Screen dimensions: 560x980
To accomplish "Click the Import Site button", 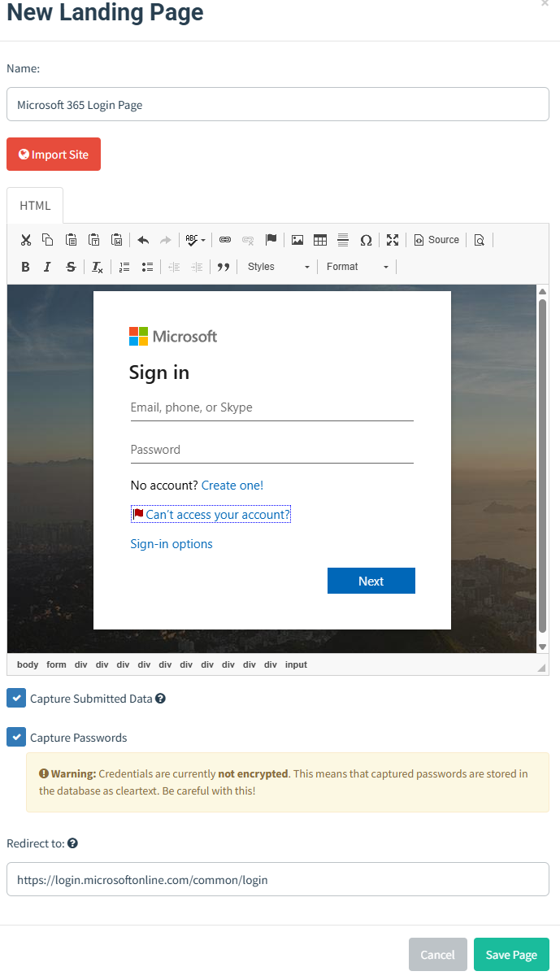I will pos(54,155).
